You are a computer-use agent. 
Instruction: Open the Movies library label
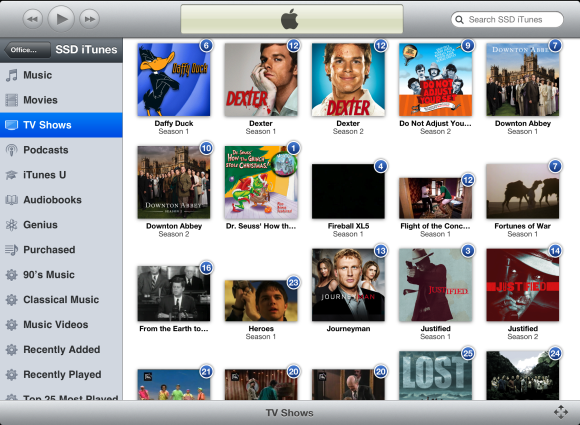point(40,100)
